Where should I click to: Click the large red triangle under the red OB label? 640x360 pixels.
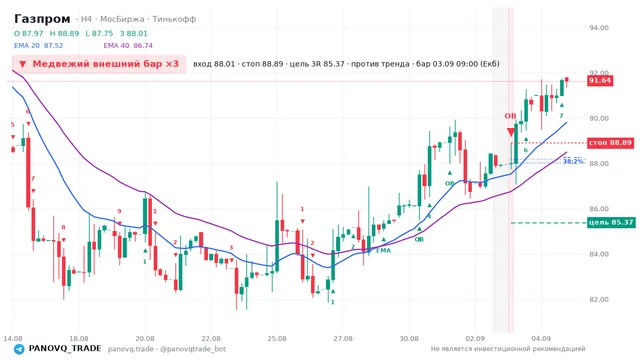(511, 132)
